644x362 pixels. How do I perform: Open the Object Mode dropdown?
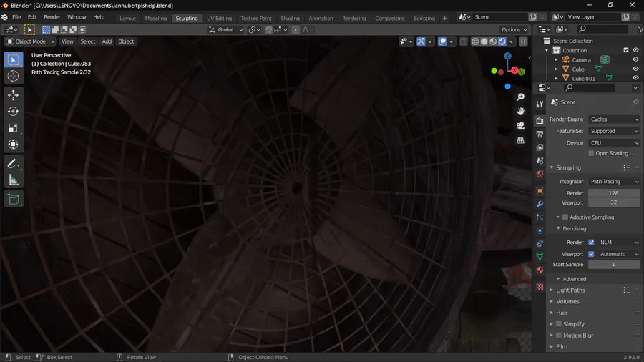(x=30, y=41)
